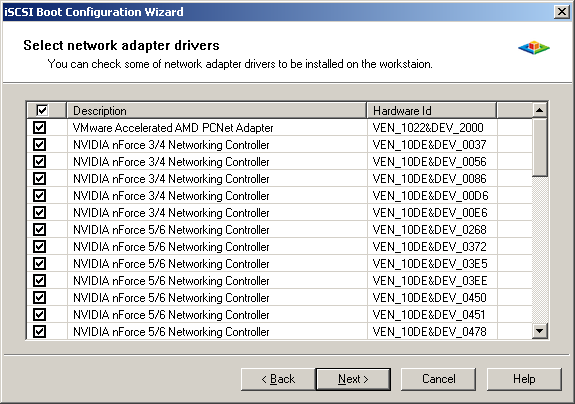Viewport: 575px width, 404px height.
Task: Uncheck the checkbox for VEN_10DE&DEV_00E6
Action: (40, 213)
